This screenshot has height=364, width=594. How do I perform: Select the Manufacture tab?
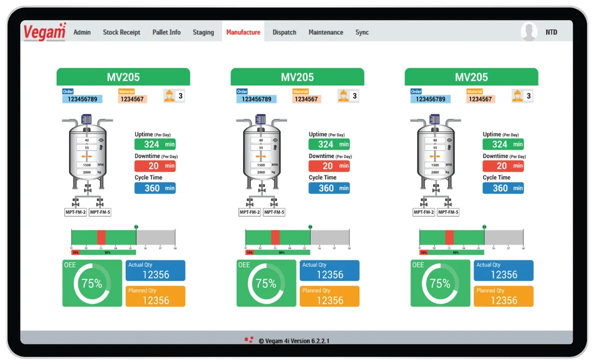tap(243, 32)
